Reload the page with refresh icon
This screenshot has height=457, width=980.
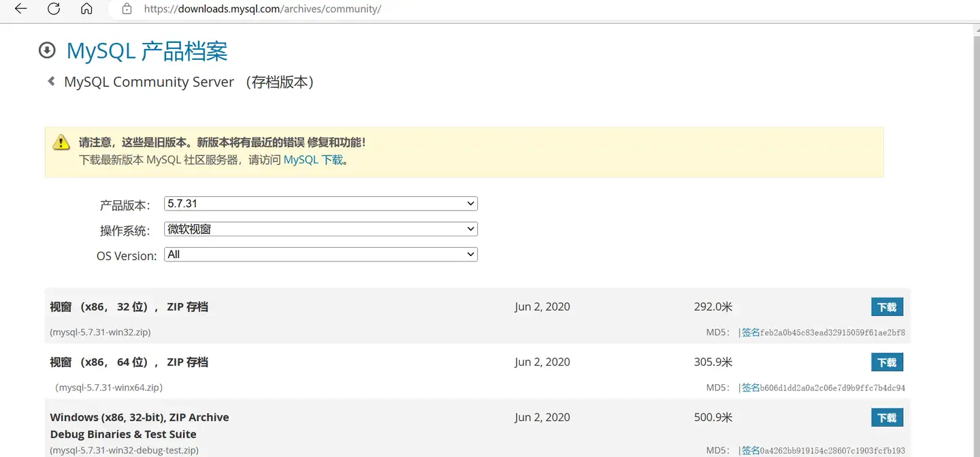pyautogui.click(x=54, y=9)
